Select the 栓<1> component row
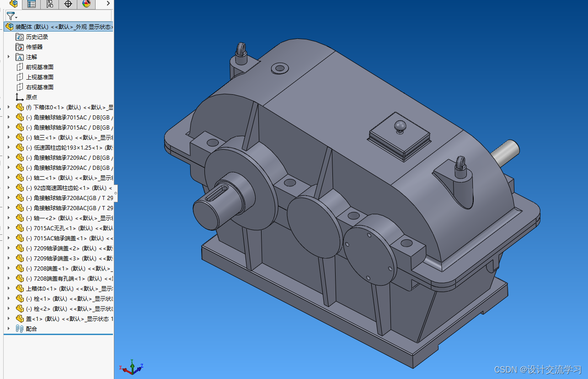Image resolution: width=588 pixels, height=379 pixels. 59,298
